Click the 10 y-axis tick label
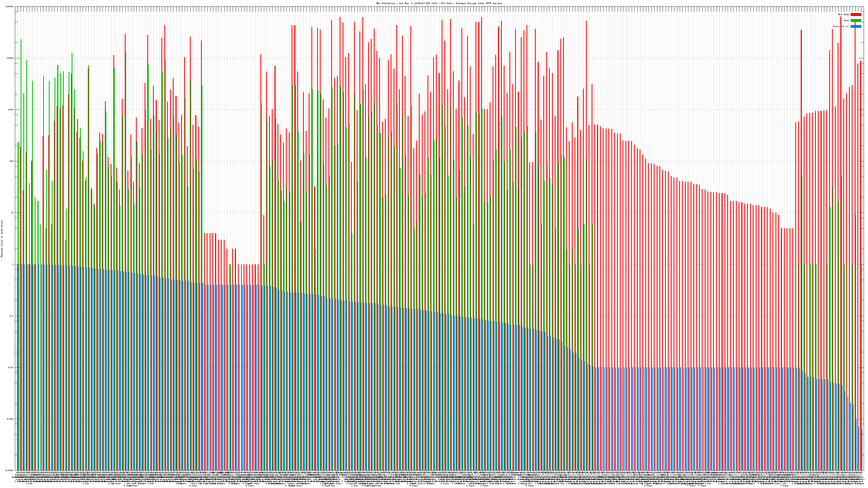Screen dimensions: 868x488 pyautogui.click(x=12, y=213)
